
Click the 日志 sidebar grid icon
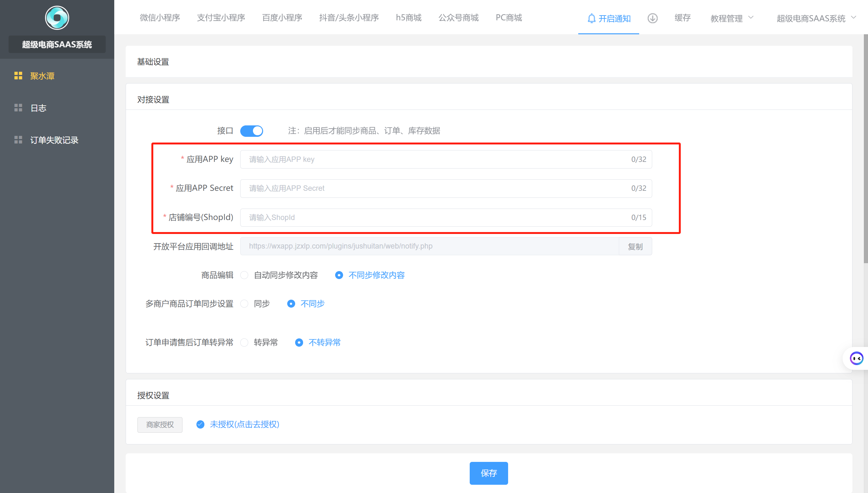point(18,108)
